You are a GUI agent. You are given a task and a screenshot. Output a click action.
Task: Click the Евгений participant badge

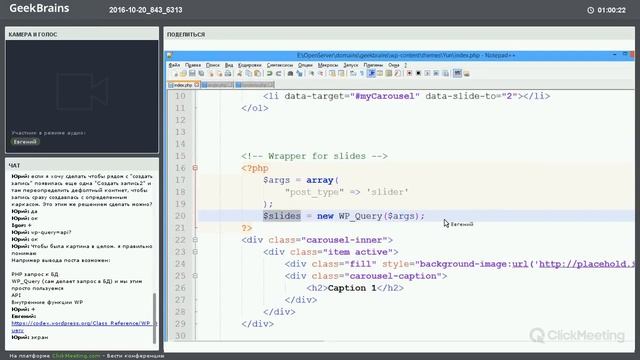25,142
